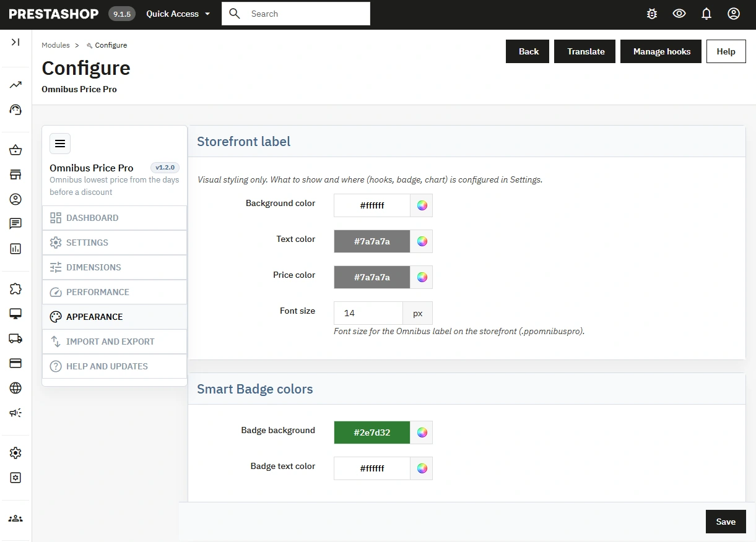Open the Price color picker wheel

[x=422, y=277]
